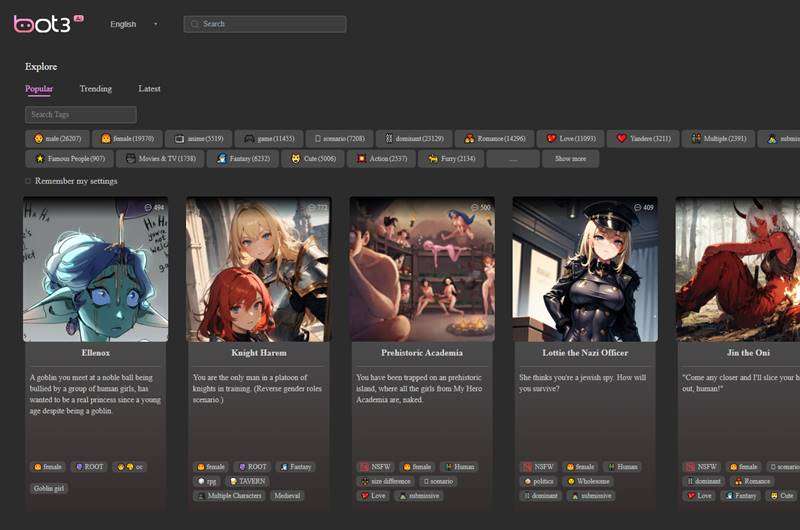The width and height of the screenshot is (800, 530).
Task: Open the Knight Harem character image
Action: pyautogui.click(x=259, y=269)
